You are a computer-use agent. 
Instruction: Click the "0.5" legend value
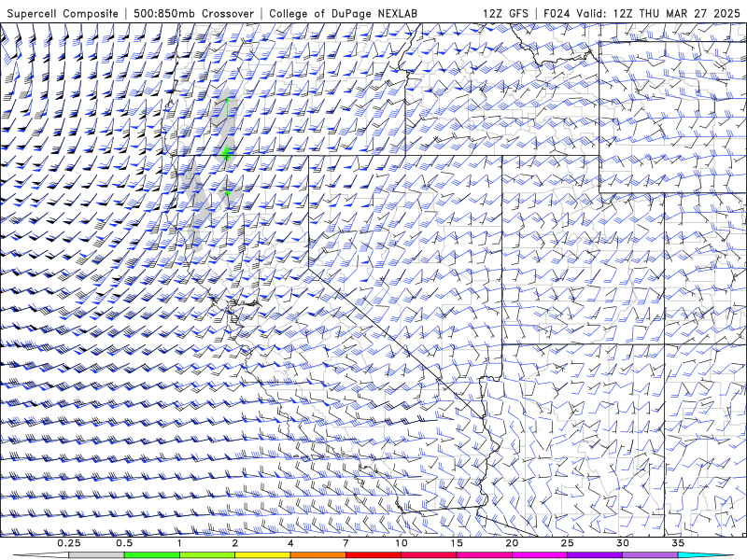click(124, 543)
